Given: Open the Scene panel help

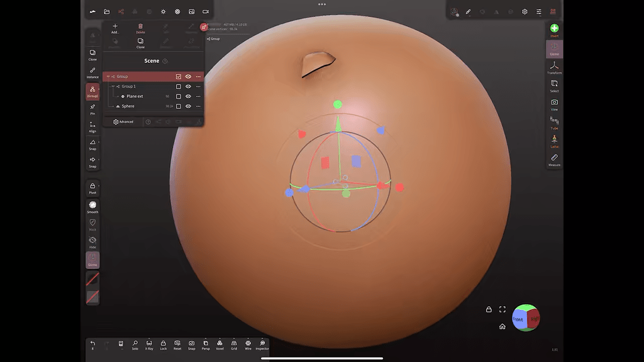Looking at the screenshot, I should pyautogui.click(x=165, y=60).
